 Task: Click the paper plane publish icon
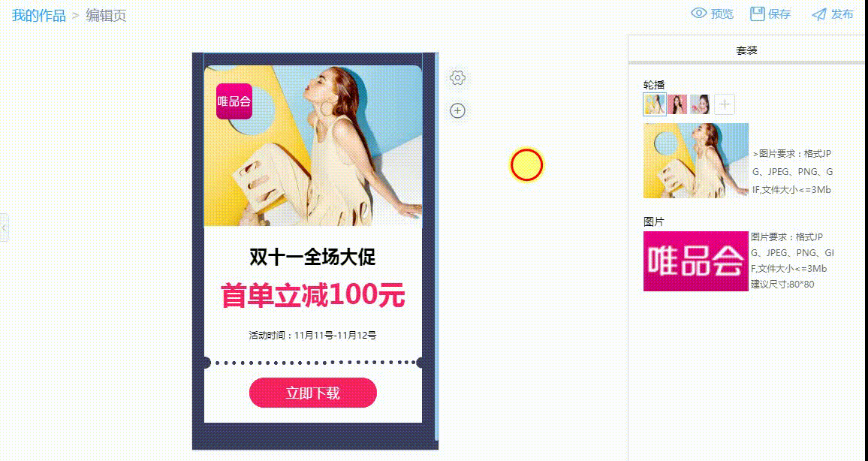[x=818, y=14]
